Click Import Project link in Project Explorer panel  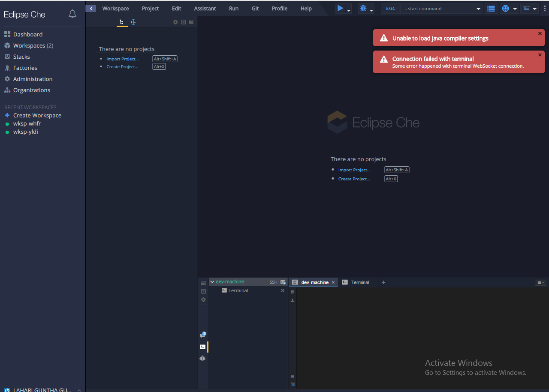(123, 59)
